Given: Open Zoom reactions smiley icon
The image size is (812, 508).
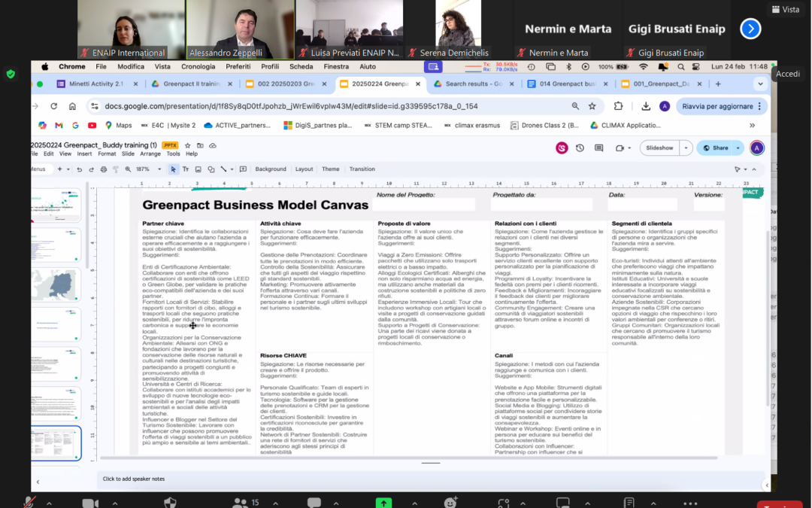Looking at the screenshot, I should pos(450,502).
